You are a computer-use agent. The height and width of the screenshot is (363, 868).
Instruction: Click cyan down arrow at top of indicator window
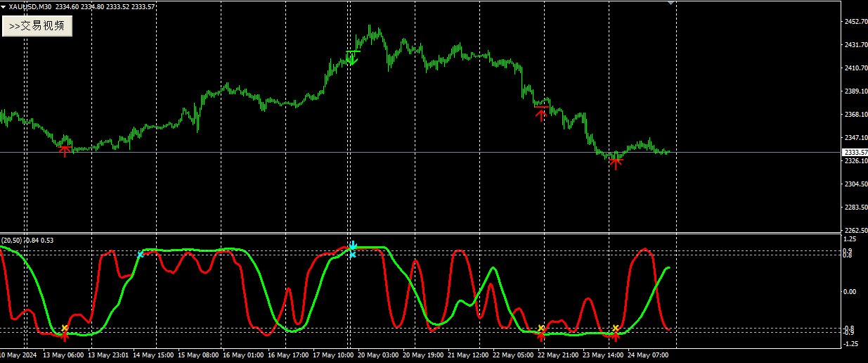point(353,246)
